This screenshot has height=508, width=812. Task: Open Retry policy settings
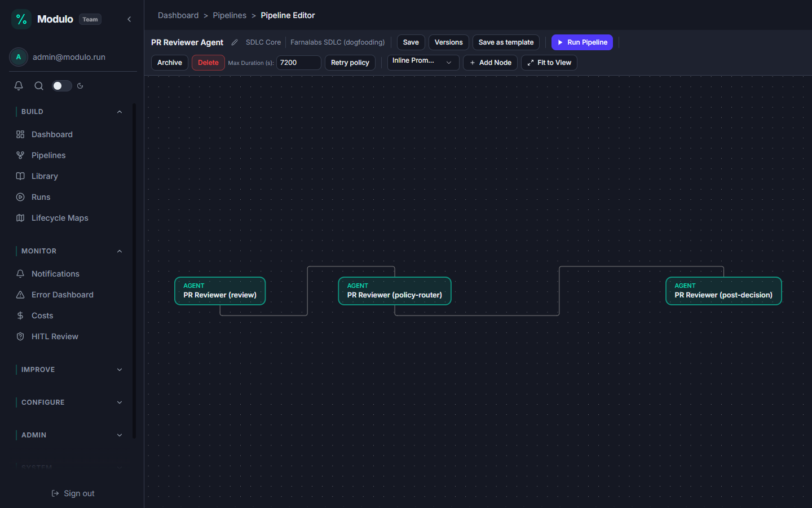[350, 63]
